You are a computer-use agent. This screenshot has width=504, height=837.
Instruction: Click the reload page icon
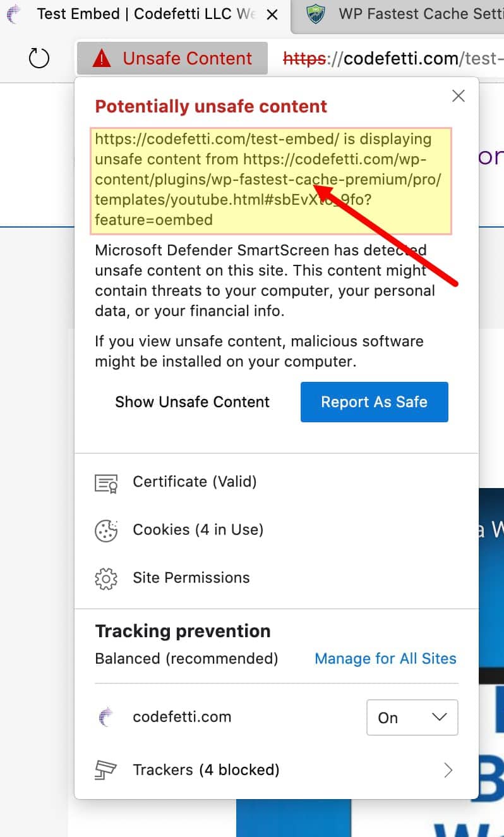point(39,58)
